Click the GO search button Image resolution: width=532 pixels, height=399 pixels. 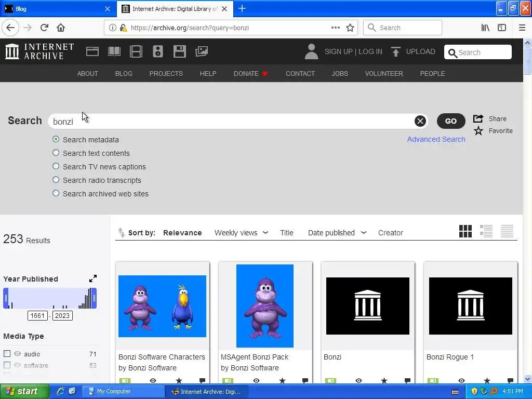pos(450,121)
